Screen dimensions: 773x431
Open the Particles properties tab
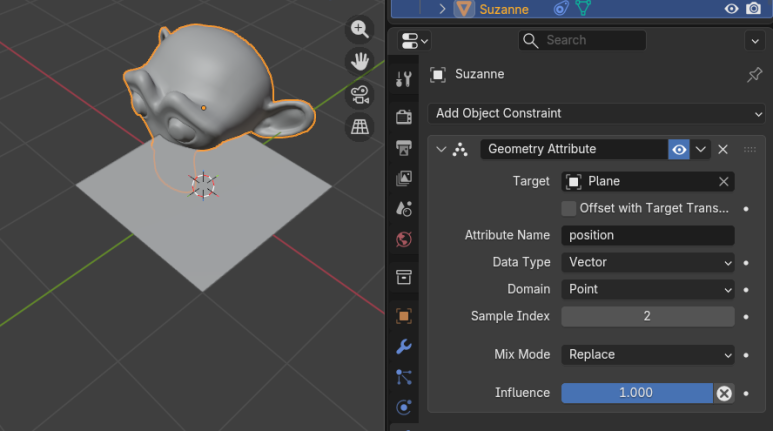tap(404, 377)
